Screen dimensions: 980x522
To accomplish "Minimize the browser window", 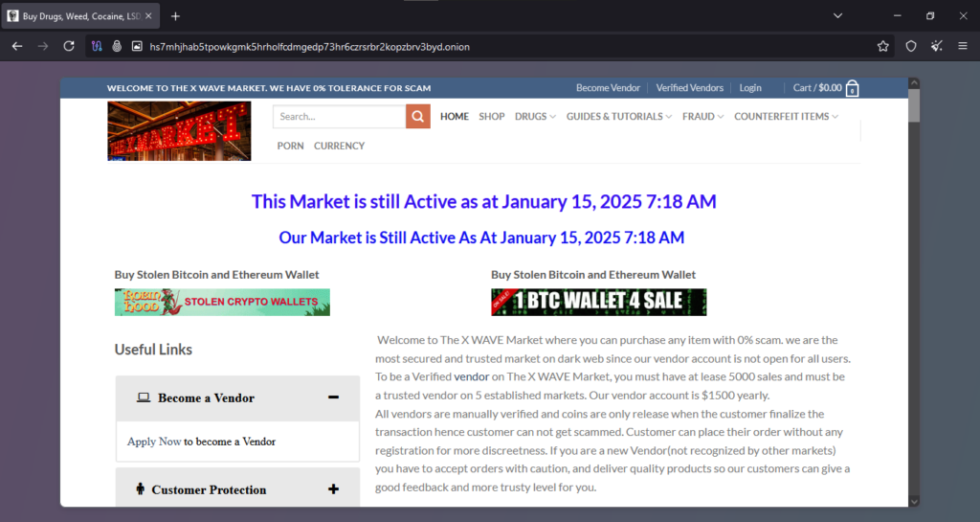I will [x=898, y=16].
